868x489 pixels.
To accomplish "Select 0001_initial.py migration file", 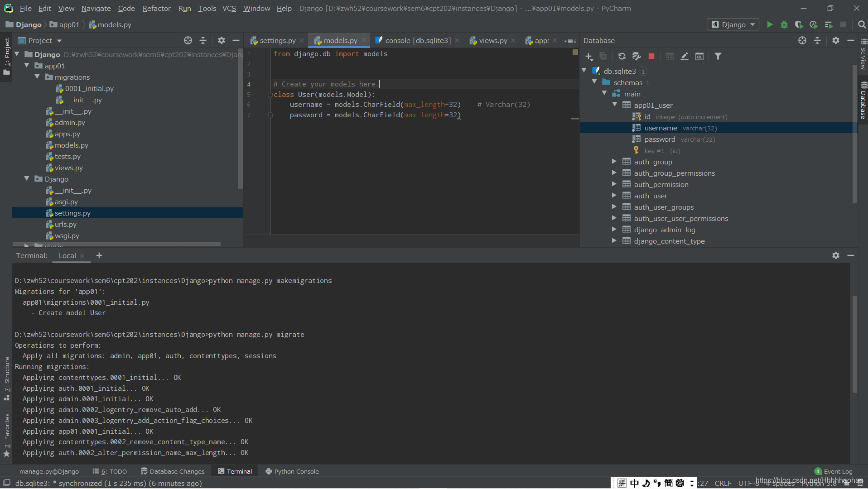I will (89, 88).
